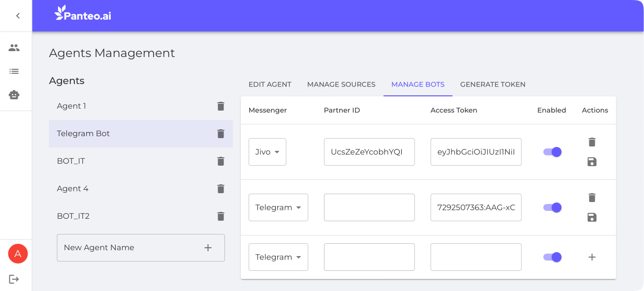The width and height of the screenshot is (644, 291).
Task: Collapse the sidebar with the back chevron
Action: tap(18, 16)
